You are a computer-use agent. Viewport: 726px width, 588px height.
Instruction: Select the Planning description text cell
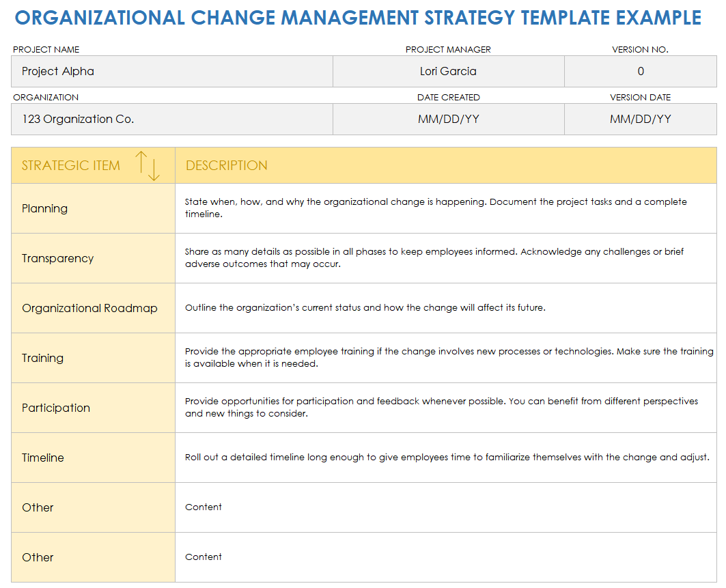445,208
